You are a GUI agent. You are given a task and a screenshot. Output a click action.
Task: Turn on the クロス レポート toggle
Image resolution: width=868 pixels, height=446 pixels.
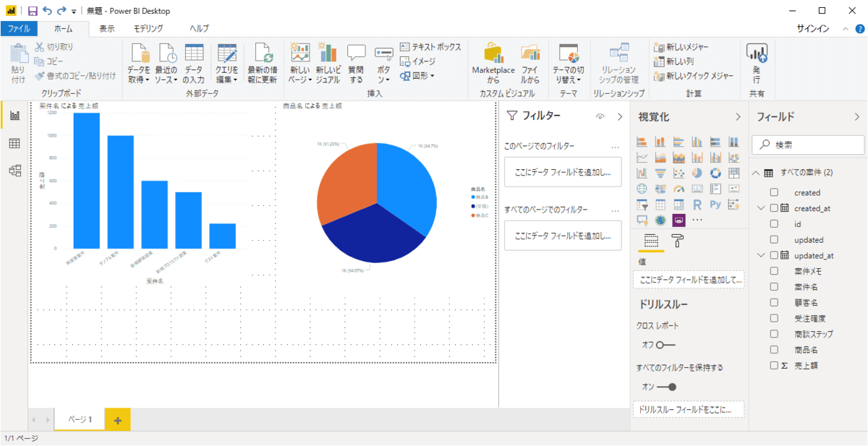(665, 345)
